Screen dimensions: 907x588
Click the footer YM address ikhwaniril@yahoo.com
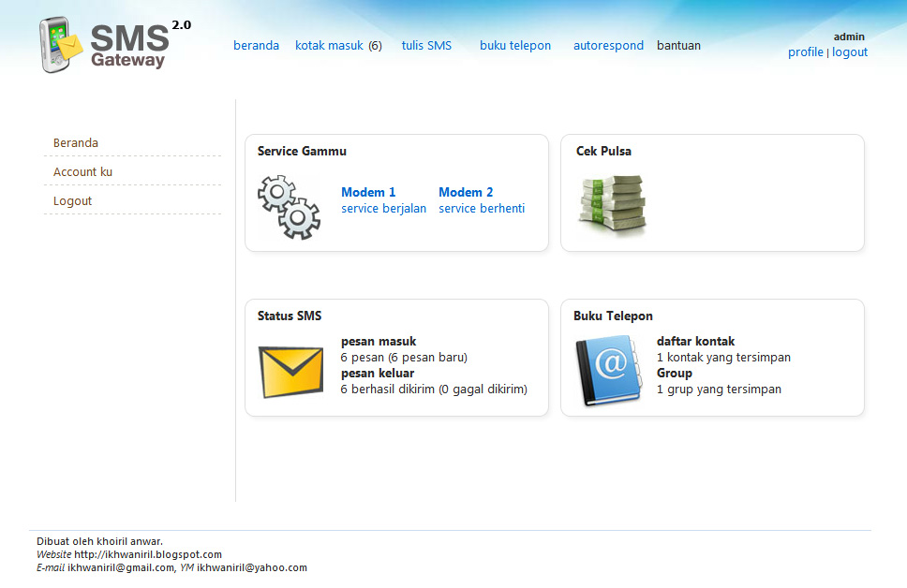[252, 567]
